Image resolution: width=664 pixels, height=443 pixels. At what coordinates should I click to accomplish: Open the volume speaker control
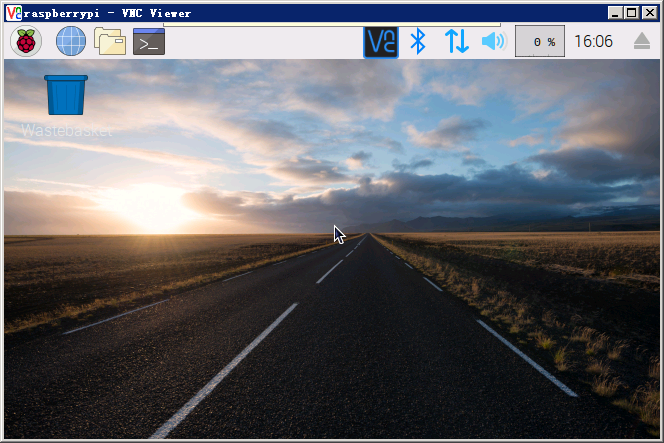(x=493, y=41)
